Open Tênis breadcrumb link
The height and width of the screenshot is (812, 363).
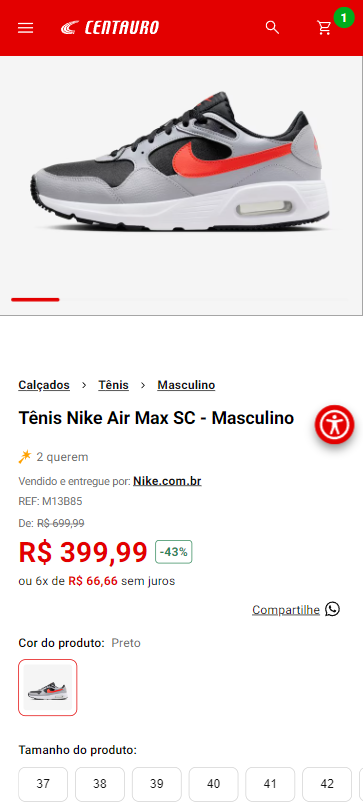click(113, 385)
